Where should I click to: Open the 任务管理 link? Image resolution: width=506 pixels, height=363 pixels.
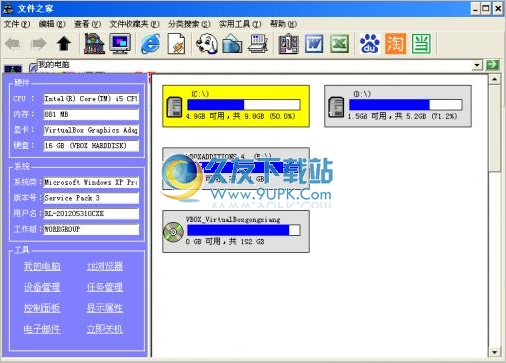coord(105,287)
